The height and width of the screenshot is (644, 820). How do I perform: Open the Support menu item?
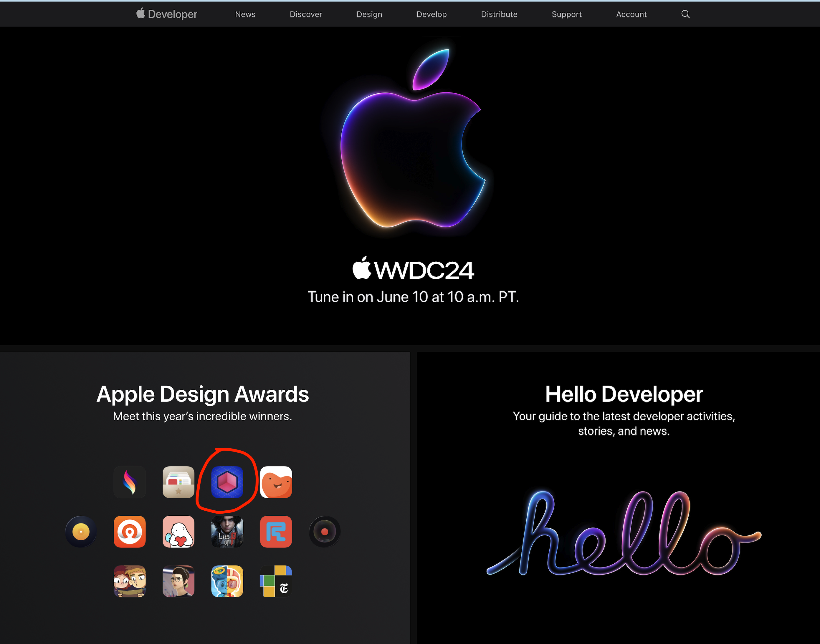(567, 14)
